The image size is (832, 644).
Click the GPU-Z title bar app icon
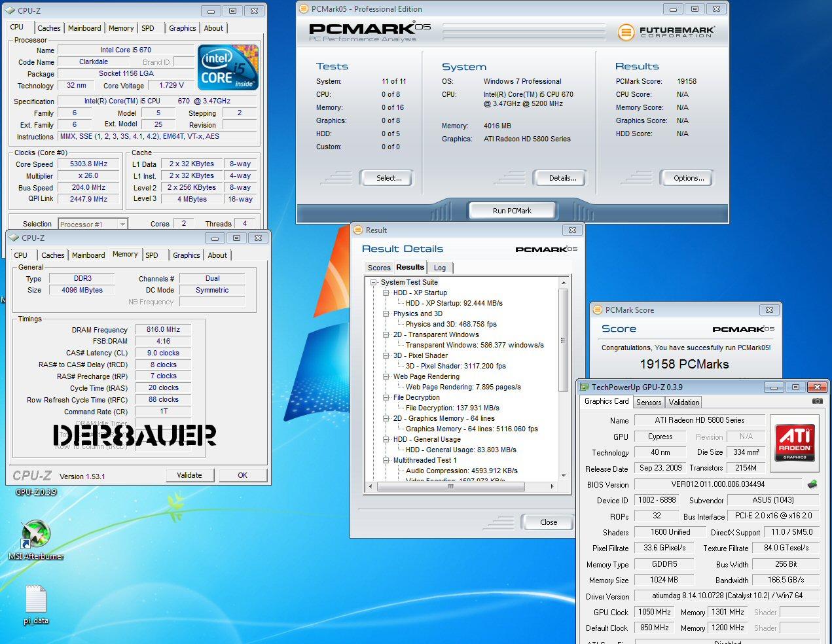coord(585,387)
